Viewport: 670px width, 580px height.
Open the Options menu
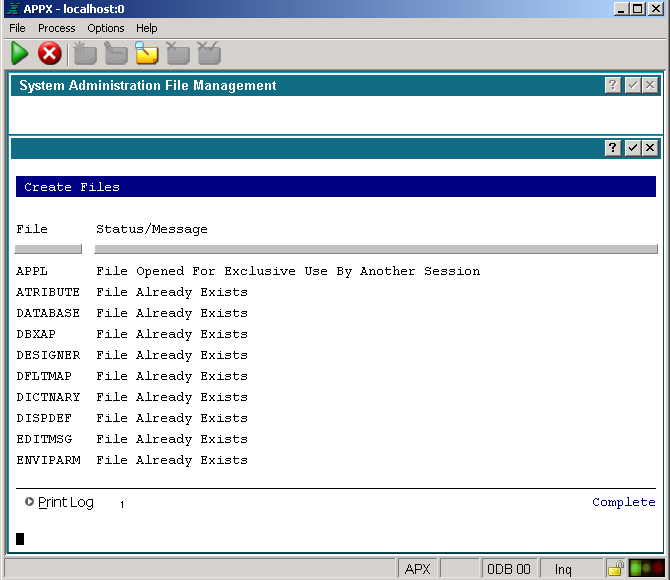[106, 28]
